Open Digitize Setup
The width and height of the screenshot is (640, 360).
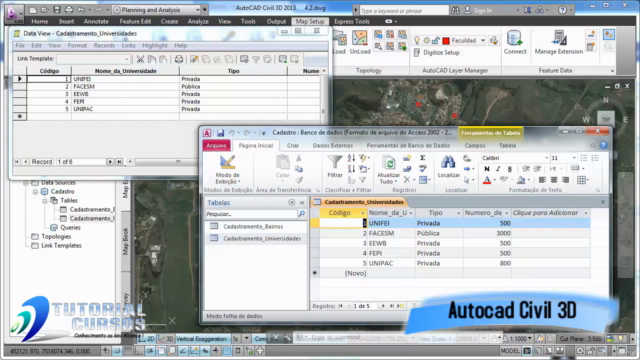pyautogui.click(x=437, y=53)
